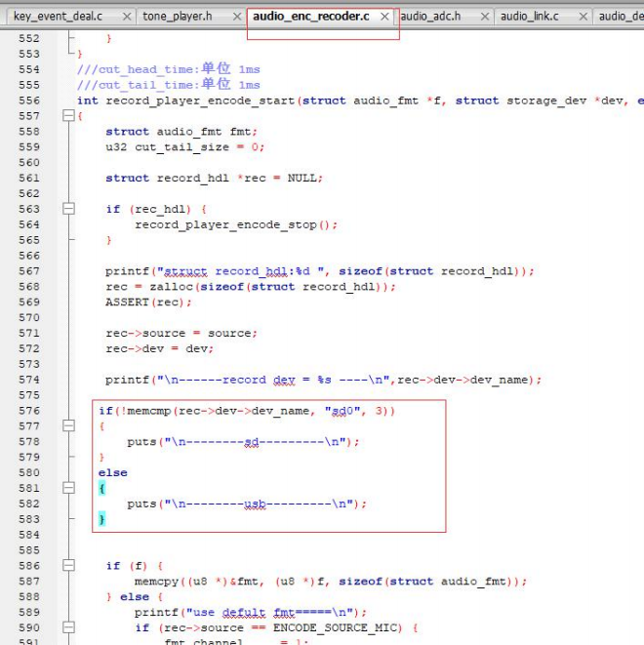This screenshot has width=644, height=645.
Task: Close the audio_link.c tab
Action: point(584,17)
